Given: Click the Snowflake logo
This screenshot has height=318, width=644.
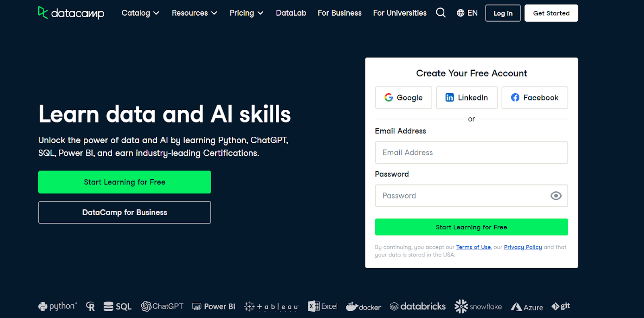Looking at the screenshot, I should coord(478,307).
